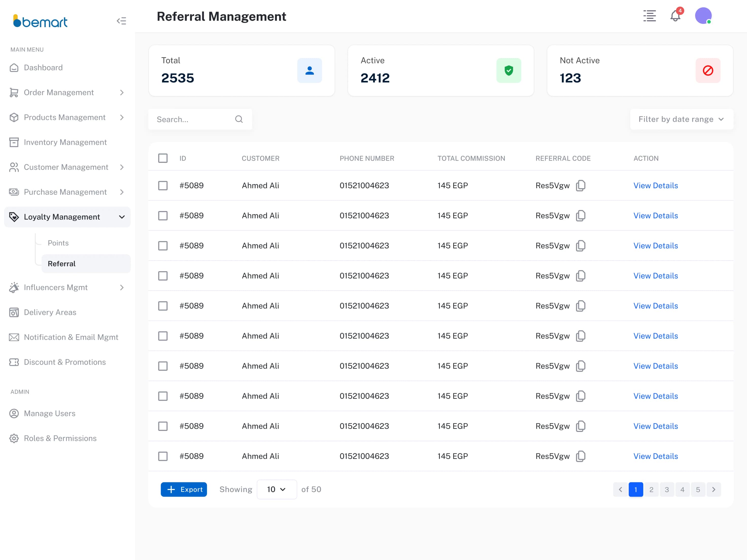This screenshot has width=747, height=560.
Task: Open the list menu icon in header
Action: [649, 16]
